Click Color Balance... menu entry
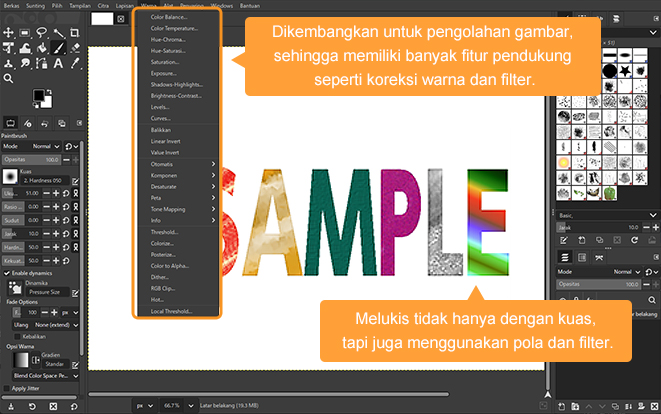 (168, 18)
